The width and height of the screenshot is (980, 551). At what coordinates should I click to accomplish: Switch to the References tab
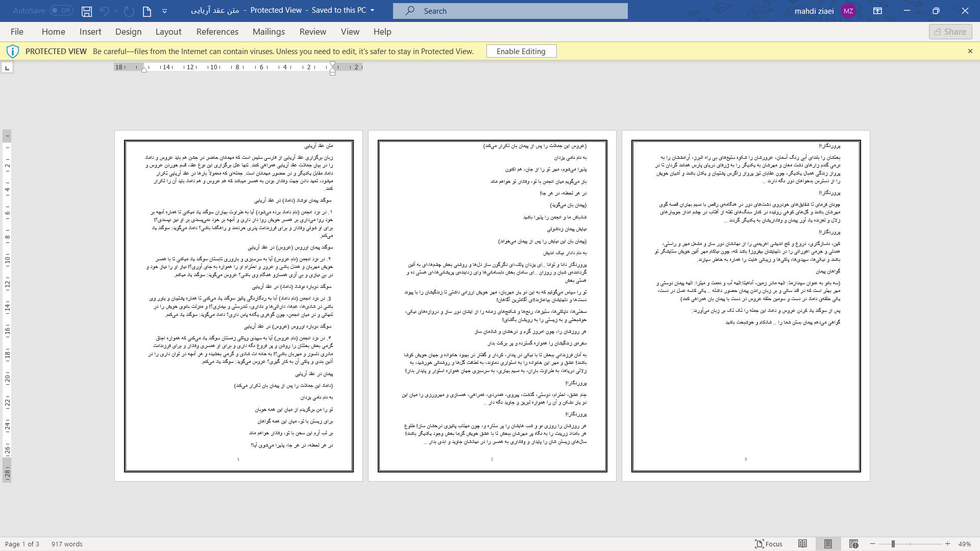point(217,32)
